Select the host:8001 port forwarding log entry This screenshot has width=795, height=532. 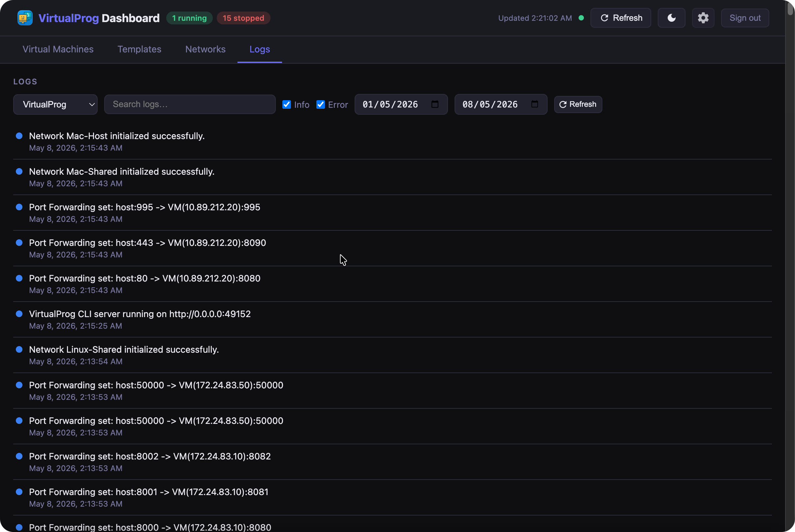tap(393, 498)
